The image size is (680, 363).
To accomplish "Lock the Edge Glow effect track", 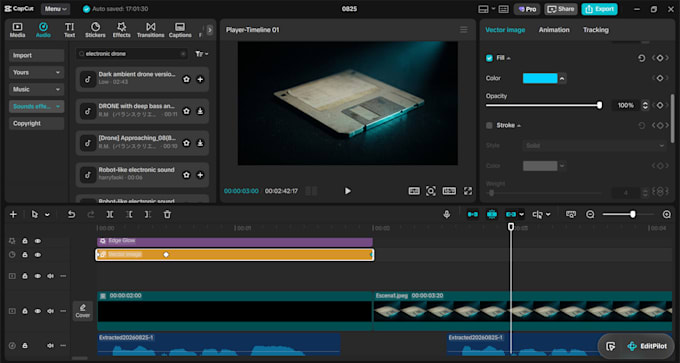I will (25, 241).
